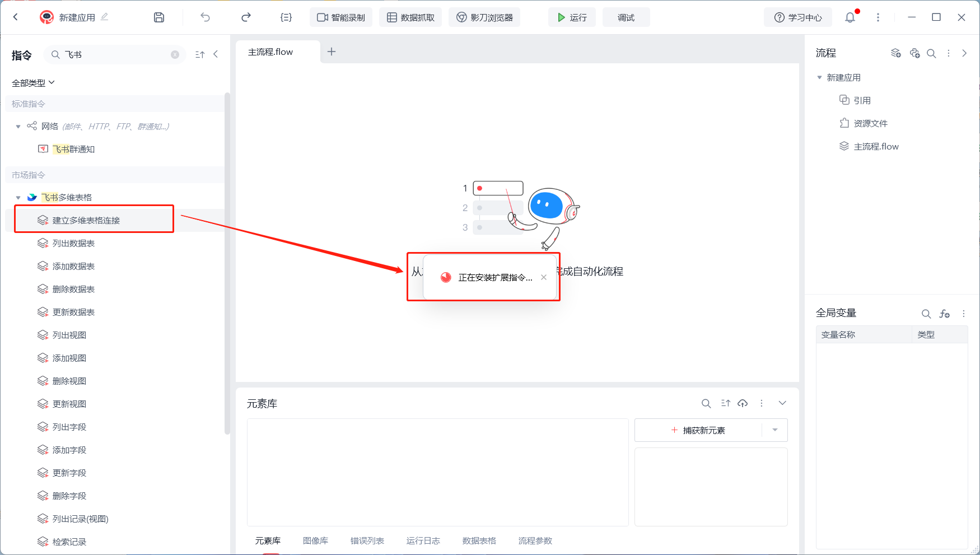Open 资源文件 in the flow tree
The height and width of the screenshot is (555, 980).
tap(870, 123)
